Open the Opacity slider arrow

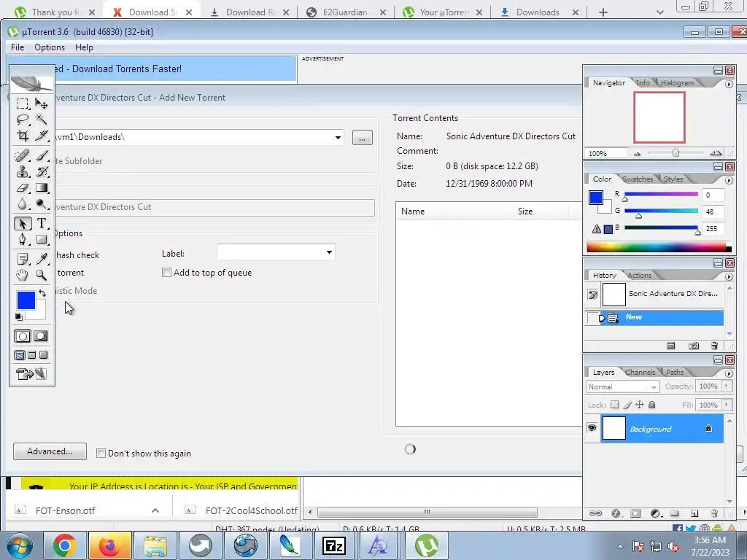pos(727,386)
